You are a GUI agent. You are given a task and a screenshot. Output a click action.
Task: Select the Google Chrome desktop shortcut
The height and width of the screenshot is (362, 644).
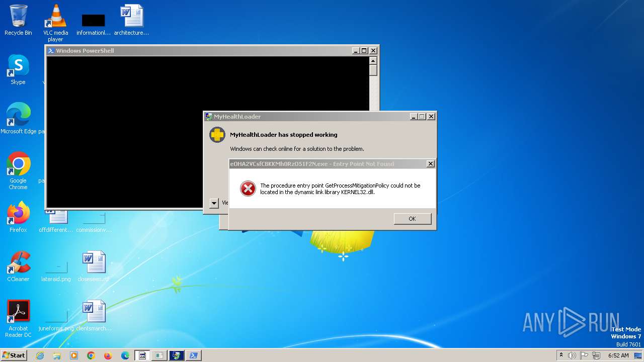18,171
